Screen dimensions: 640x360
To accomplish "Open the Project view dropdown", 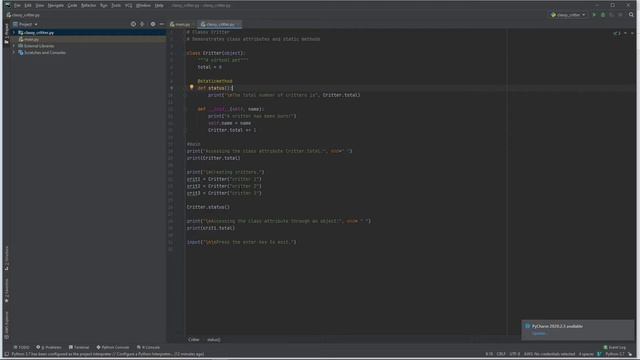I will (25, 24).
